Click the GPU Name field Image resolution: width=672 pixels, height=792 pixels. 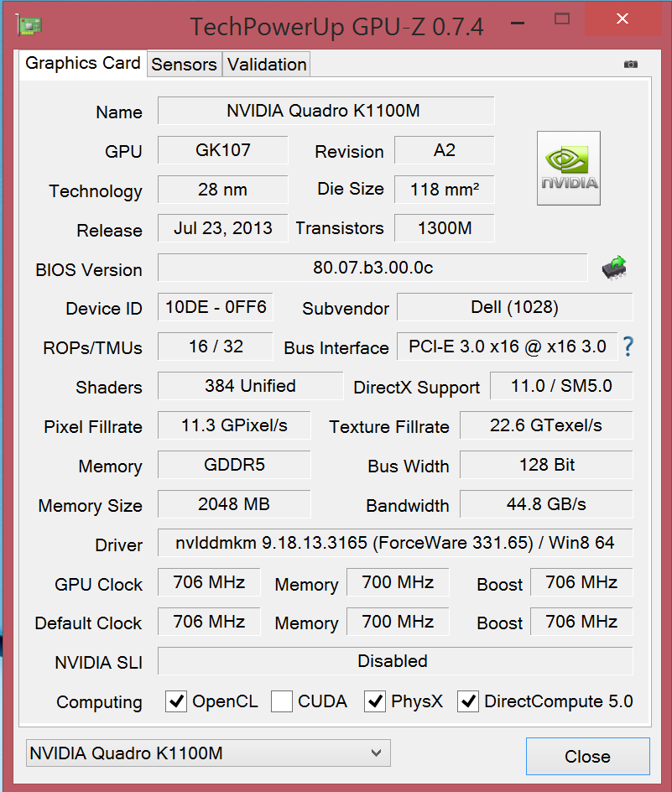pos(326,111)
